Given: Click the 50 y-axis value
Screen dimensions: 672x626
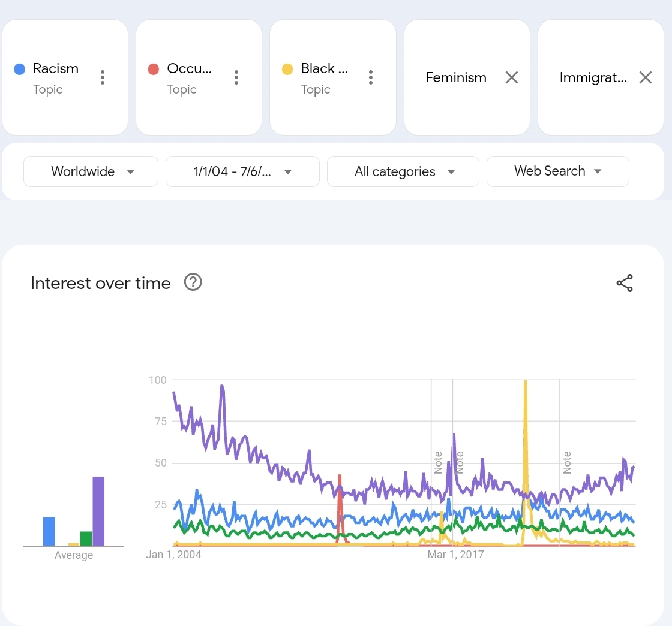Looking at the screenshot, I should point(161,463).
